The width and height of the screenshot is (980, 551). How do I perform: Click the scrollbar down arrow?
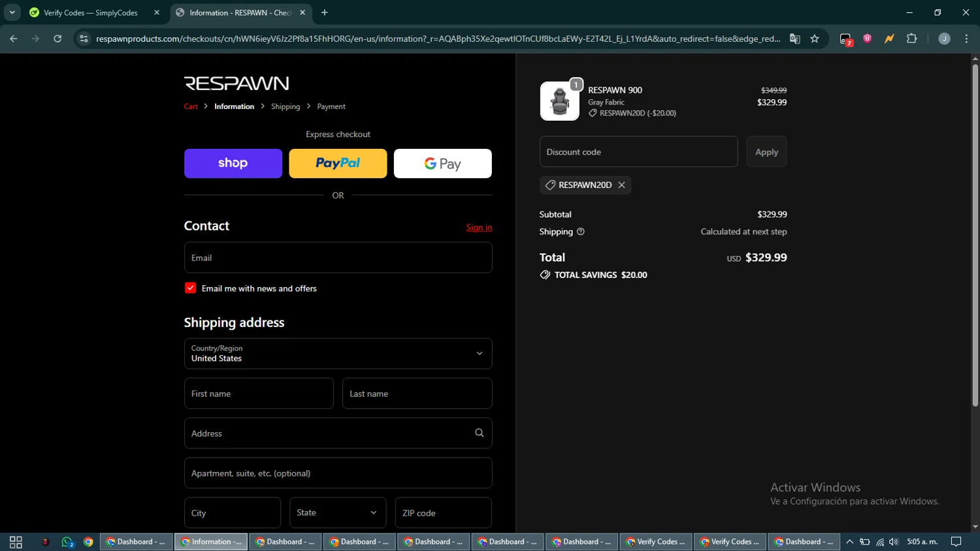[x=975, y=527]
